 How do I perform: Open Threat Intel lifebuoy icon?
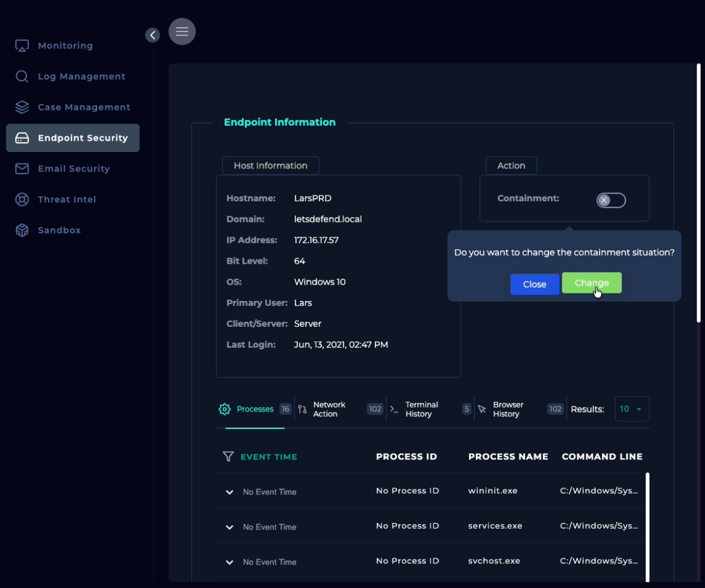click(22, 199)
